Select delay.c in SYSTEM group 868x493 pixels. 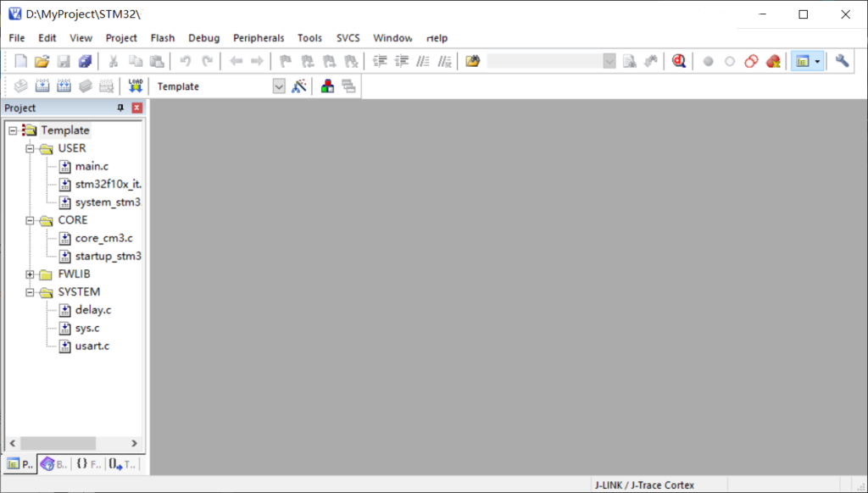93,310
